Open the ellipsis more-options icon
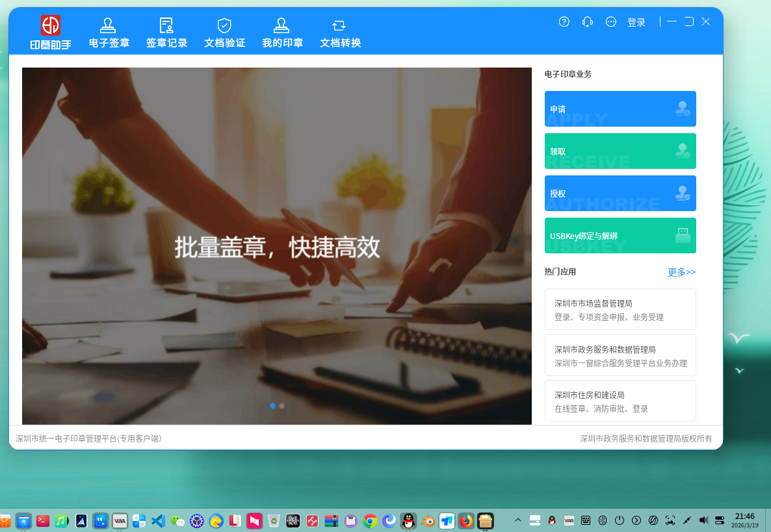This screenshot has width=771, height=532. (x=610, y=21)
